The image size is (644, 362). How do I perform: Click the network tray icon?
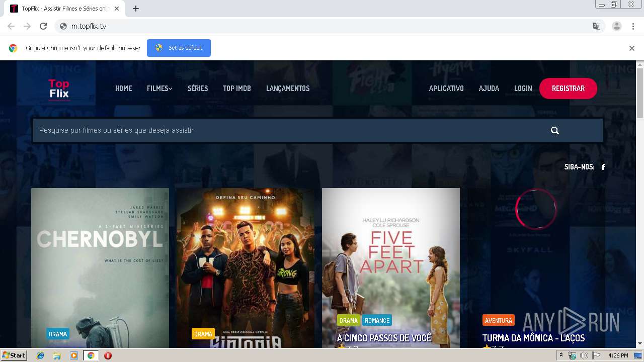[572, 355]
